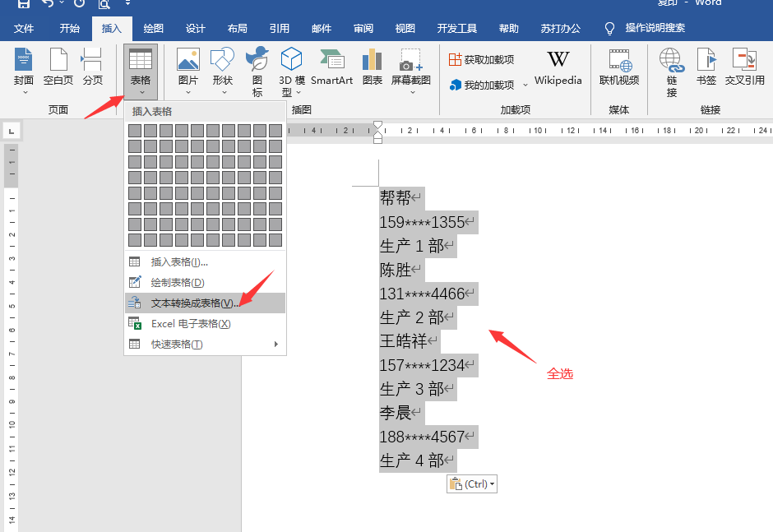Click the line 生产 1 部
The image size is (773, 532).
412,246
